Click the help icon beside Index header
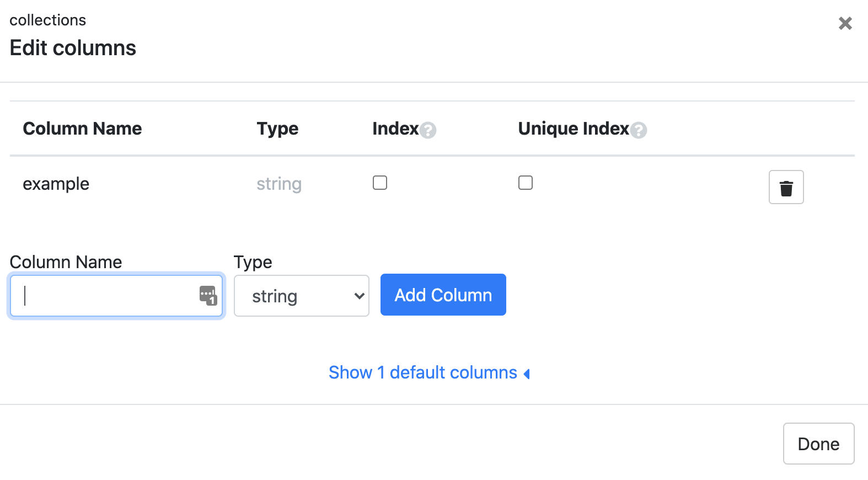This screenshot has height=480, width=868. point(428,130)
